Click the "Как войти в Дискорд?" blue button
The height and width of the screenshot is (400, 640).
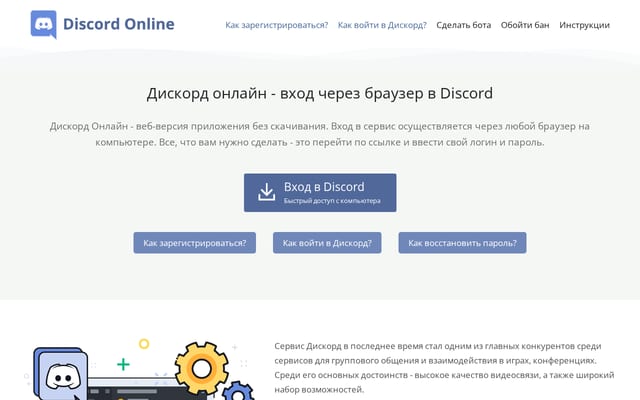327,243
